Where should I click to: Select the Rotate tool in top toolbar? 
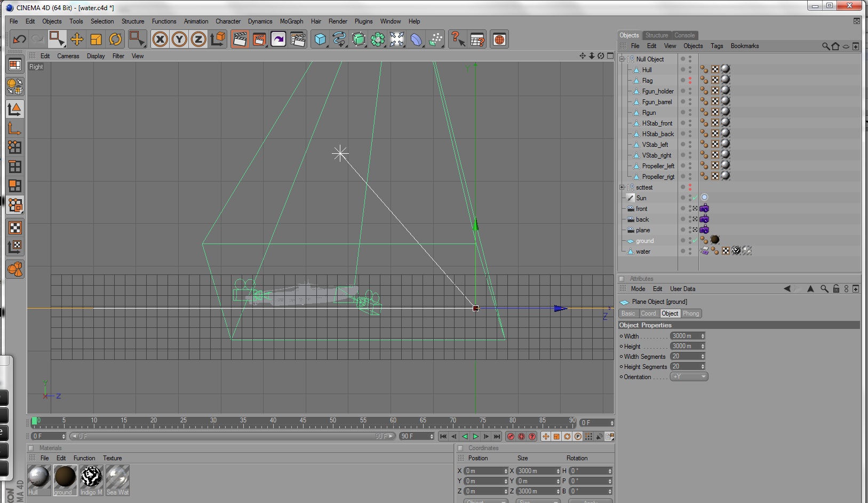tap(115, 39)
